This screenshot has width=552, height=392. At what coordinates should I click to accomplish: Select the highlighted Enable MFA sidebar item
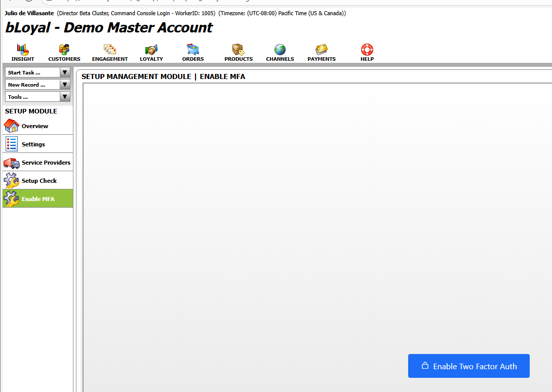38,199
